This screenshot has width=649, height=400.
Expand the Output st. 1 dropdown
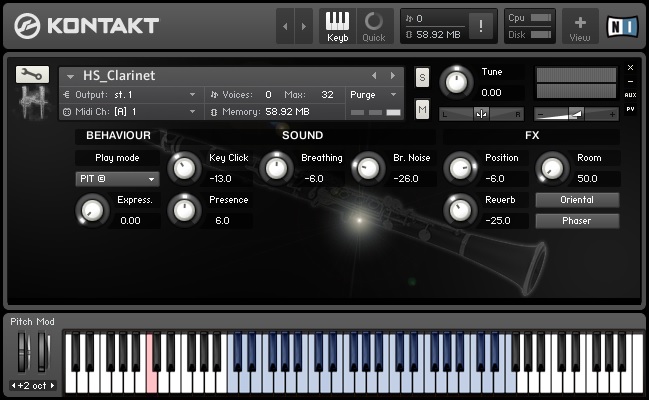pos(130,94)
